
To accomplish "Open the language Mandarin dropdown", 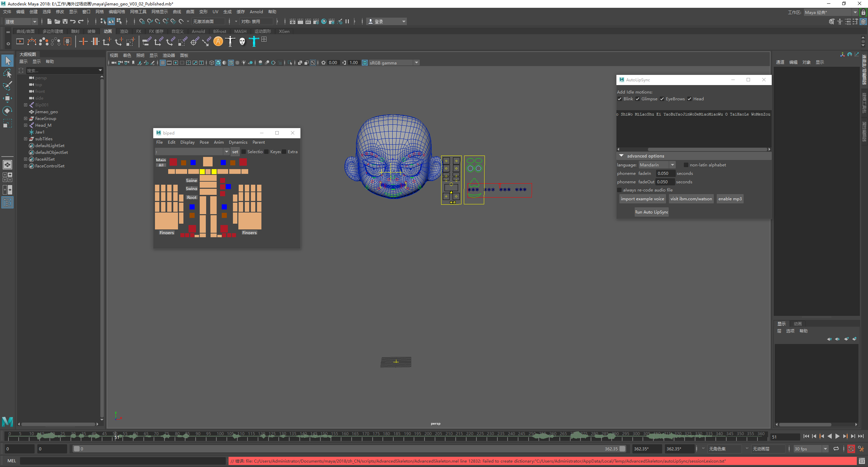I will (657, 165).
